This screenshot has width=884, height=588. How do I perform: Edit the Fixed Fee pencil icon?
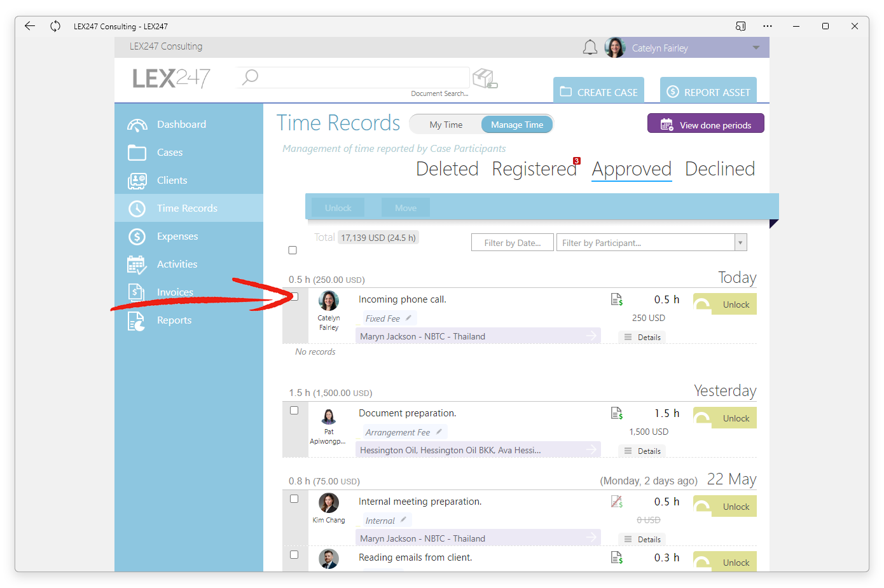click(x=408, y=318)
